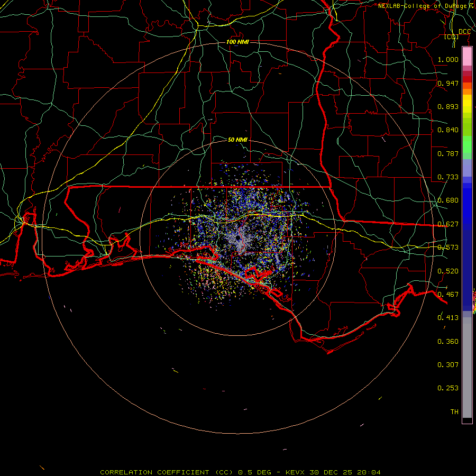Select the 0.467 scale value
Viewport: 476px width, 476px height.
coord(448,294)
